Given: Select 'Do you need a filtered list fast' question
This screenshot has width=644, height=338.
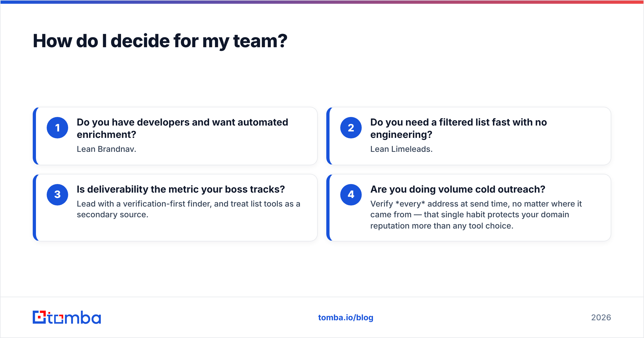Looking at the screenshot, I should [459, 128].
